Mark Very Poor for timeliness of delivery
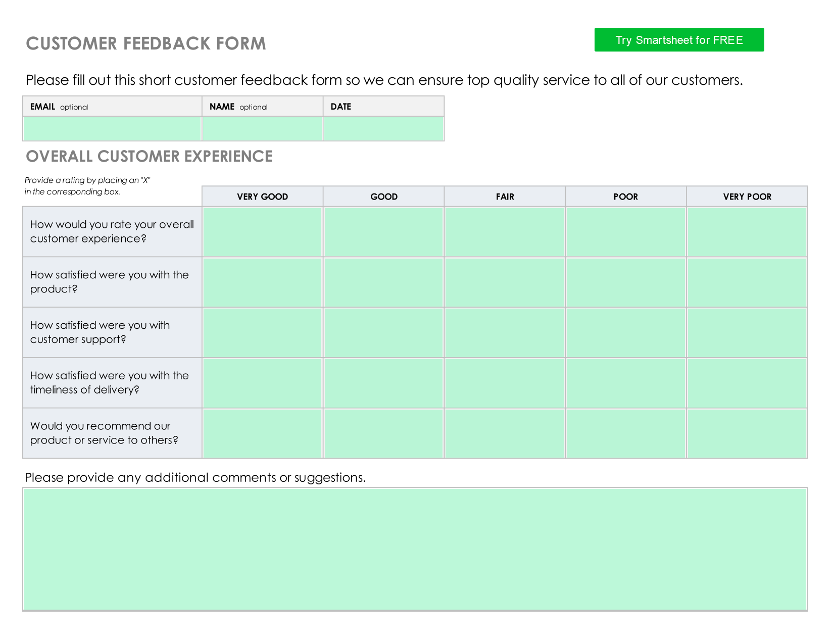The width and height of the screenshot is (833, 644). coord(747,383)
